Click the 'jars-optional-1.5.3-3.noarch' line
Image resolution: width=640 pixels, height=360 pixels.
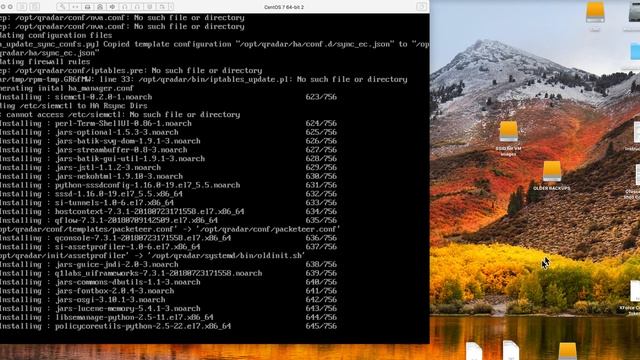168,132
